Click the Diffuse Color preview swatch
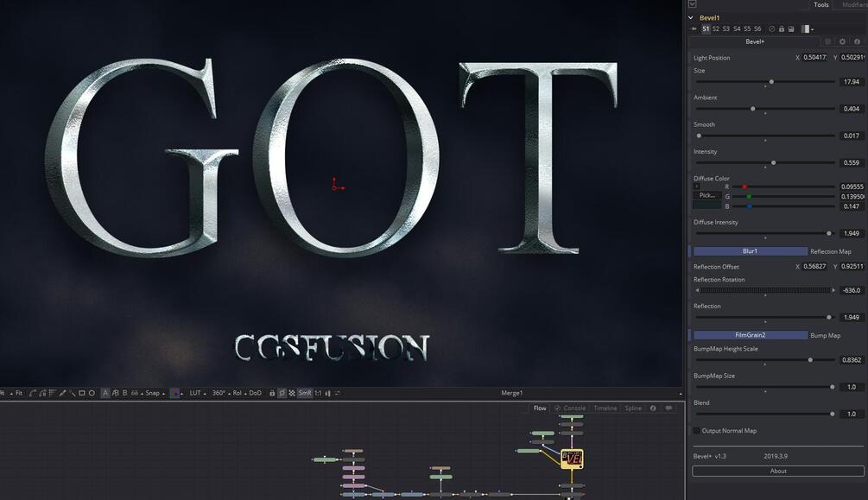 pyautogui.click(x=706, y=206)
